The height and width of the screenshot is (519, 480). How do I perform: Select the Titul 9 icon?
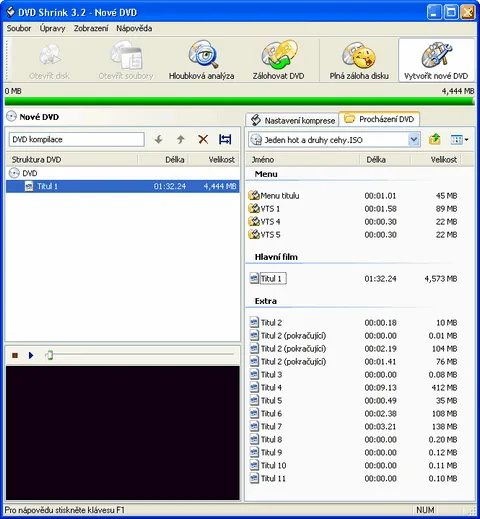[254, 452]
